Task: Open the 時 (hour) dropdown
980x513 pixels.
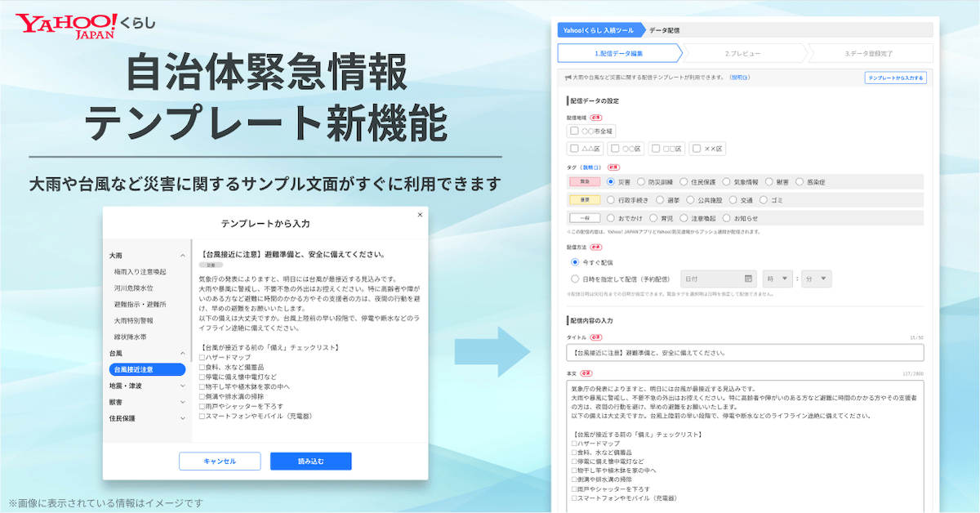Action: (777, 278)
